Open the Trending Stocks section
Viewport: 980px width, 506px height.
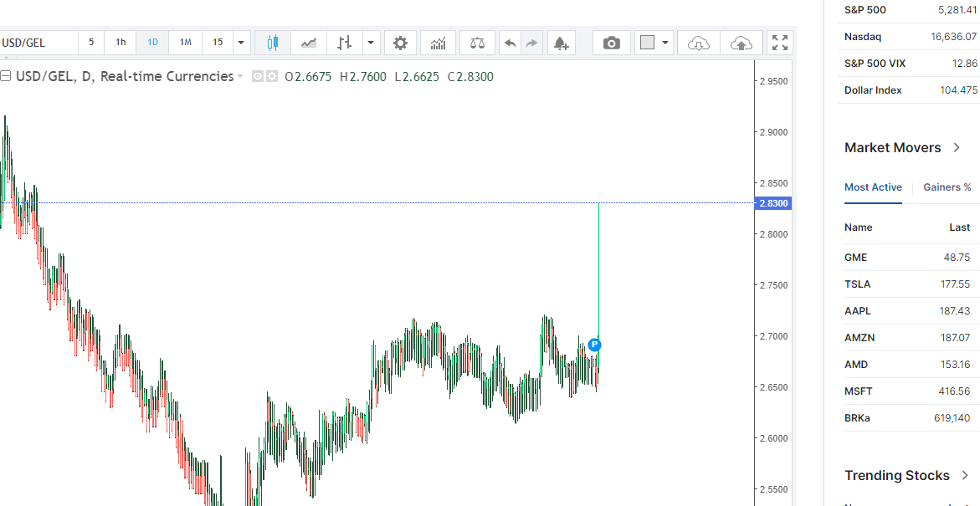click(x=897, y=475)
